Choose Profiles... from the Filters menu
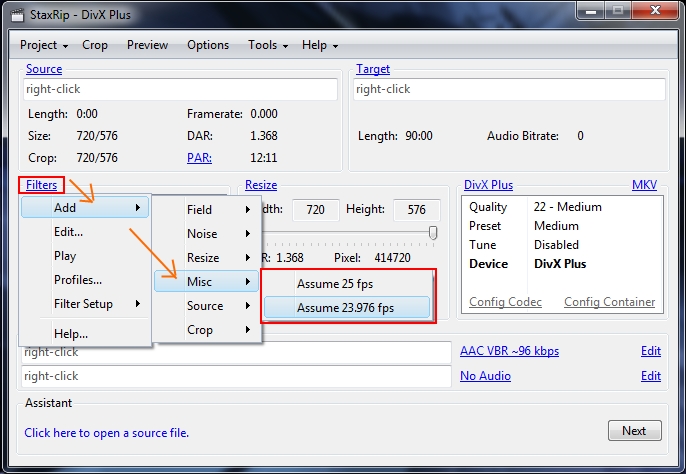 (85, 280)
